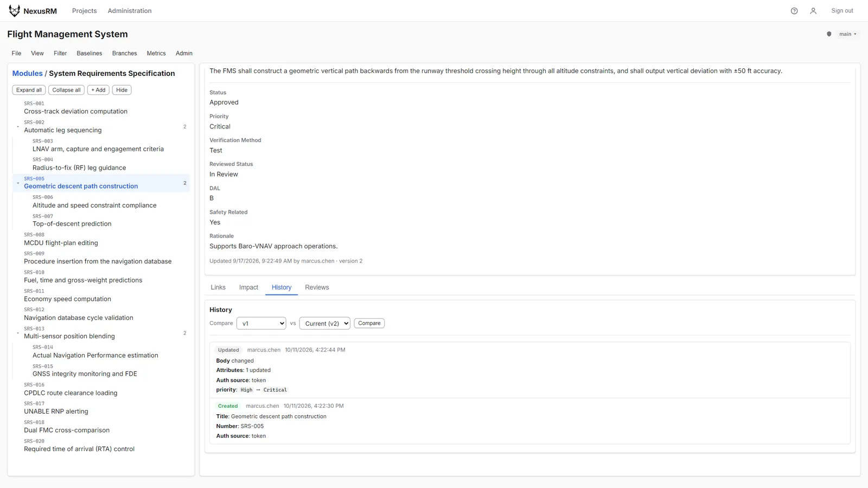Viewport: 868px width, 488px height.
Task: Open the Baselines menu
Action: 90,53
